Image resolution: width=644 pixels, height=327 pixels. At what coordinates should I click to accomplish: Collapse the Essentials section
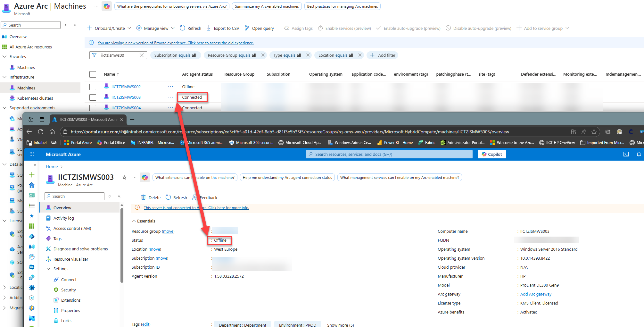coord(143,221)
